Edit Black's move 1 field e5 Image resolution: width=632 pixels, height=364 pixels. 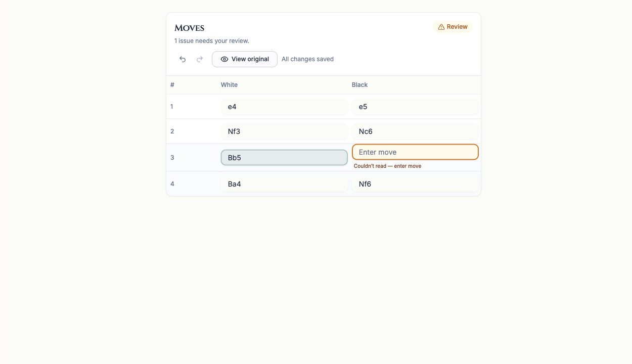(x=415, y=107)
